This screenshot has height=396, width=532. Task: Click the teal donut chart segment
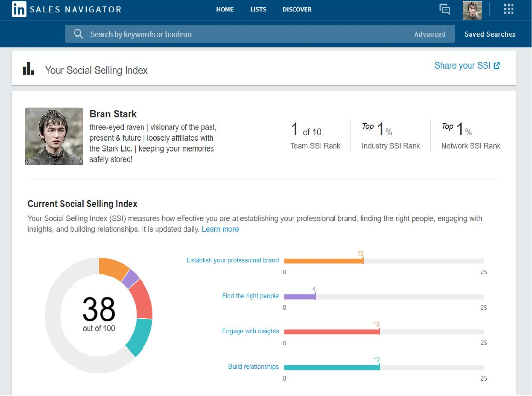(x=140, y=338)
